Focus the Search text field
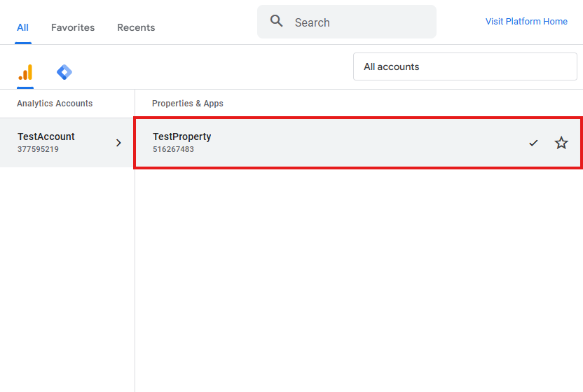This screenshot has height=392, width=583. (357, 22)
